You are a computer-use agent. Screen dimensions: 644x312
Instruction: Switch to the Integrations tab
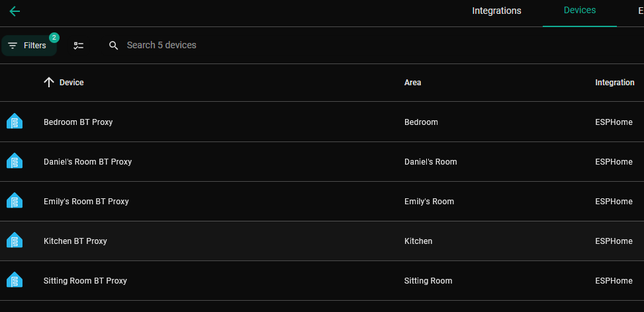496,11
